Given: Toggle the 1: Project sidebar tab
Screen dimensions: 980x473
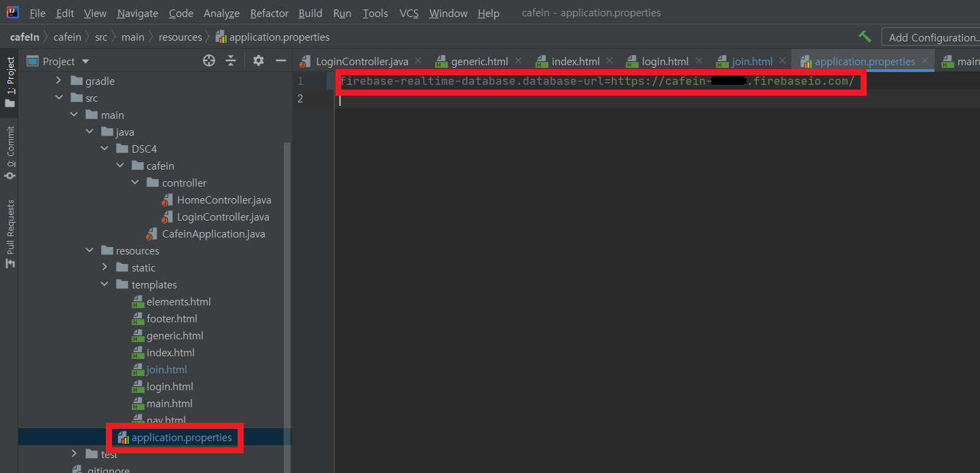Looking at the screenshot, I should point(10,82).
